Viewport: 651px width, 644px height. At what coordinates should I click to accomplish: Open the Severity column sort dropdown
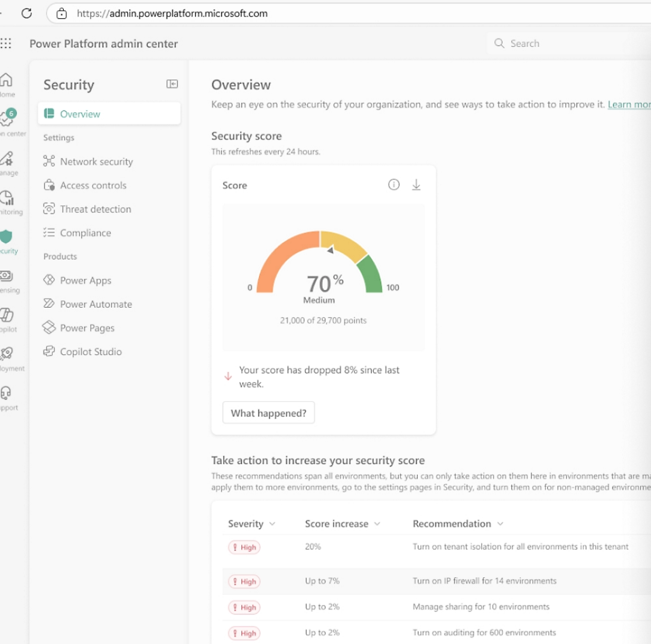tap(273, 524)
